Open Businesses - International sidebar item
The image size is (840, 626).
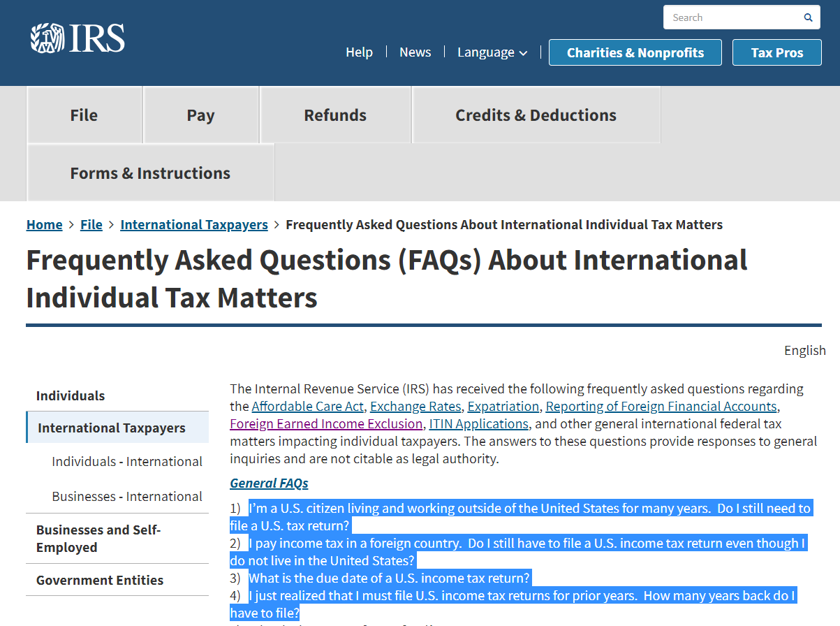(x=127, y=496)
